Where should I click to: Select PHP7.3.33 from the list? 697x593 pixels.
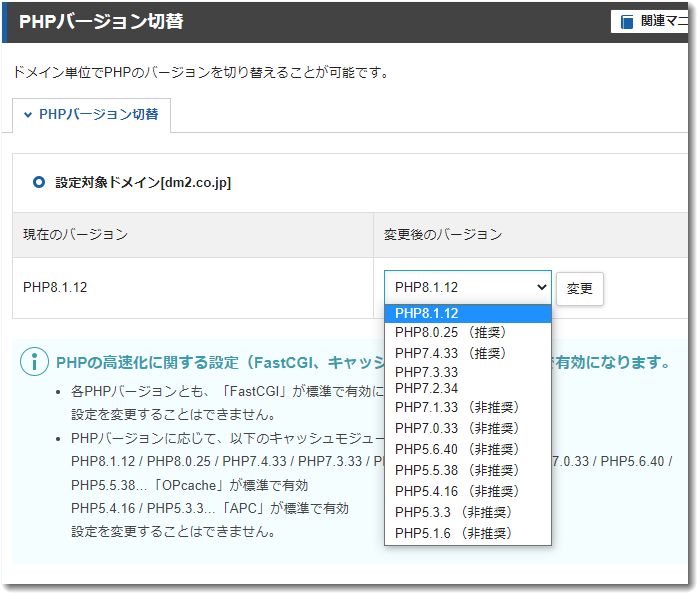click(468, 372)
